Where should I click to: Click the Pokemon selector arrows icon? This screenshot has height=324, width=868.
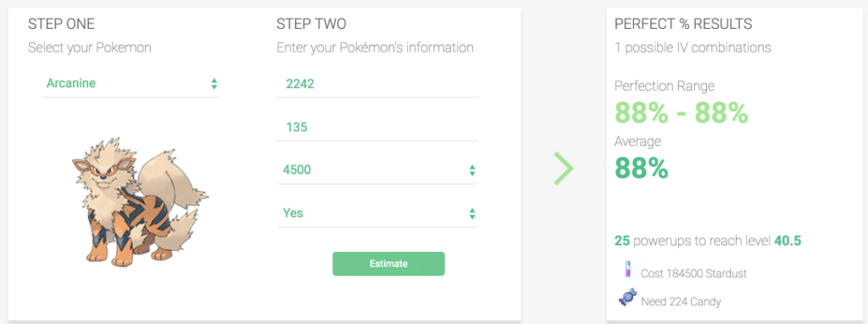214,84
